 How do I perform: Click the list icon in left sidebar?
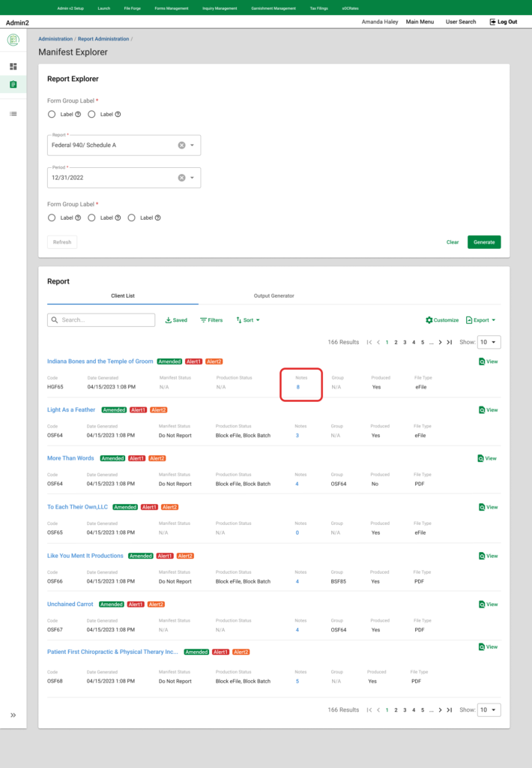point(13,114)
